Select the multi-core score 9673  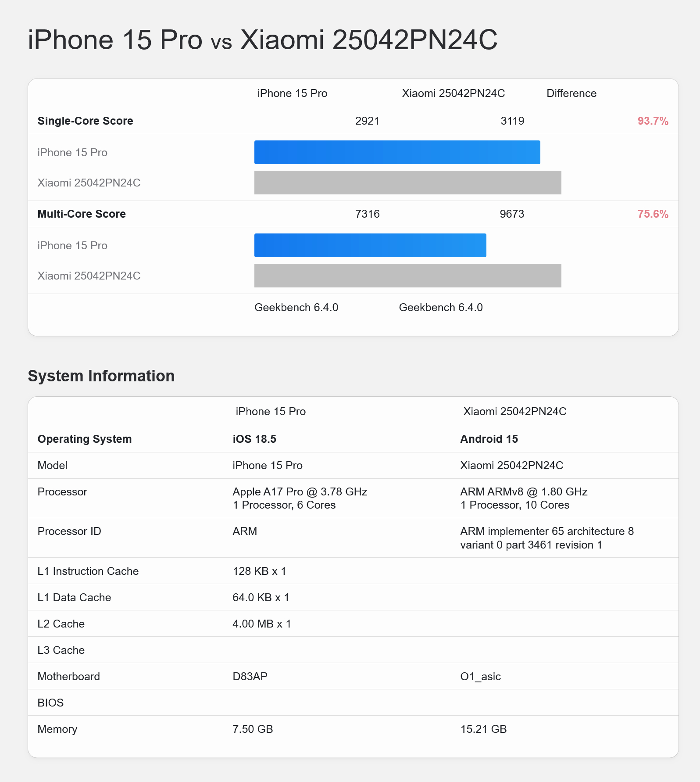512,214
